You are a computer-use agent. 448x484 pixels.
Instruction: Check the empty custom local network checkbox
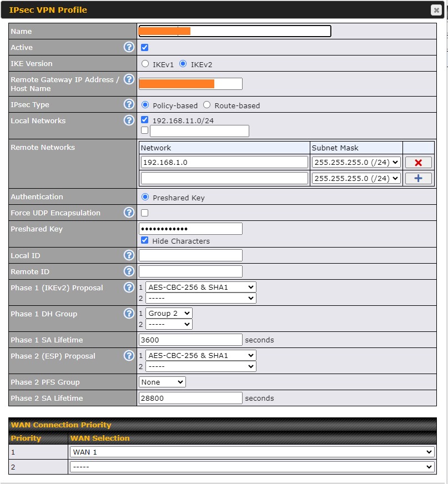point(144,130)
